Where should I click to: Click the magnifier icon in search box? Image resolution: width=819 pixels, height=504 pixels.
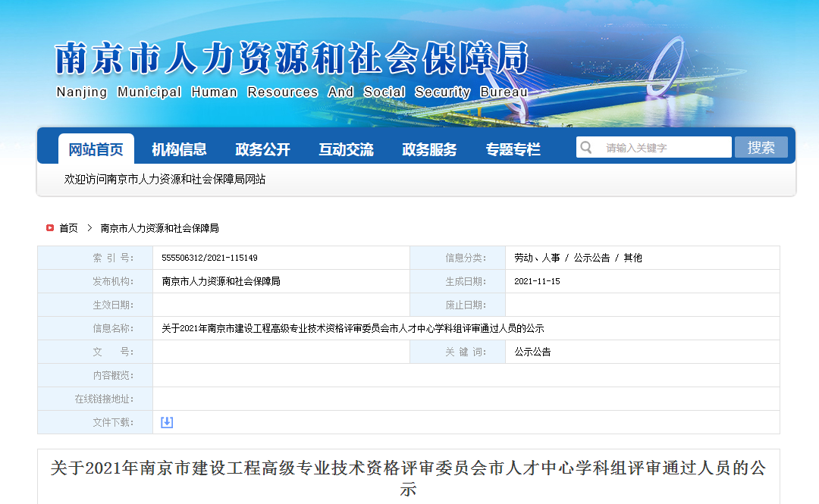[586, 147]
